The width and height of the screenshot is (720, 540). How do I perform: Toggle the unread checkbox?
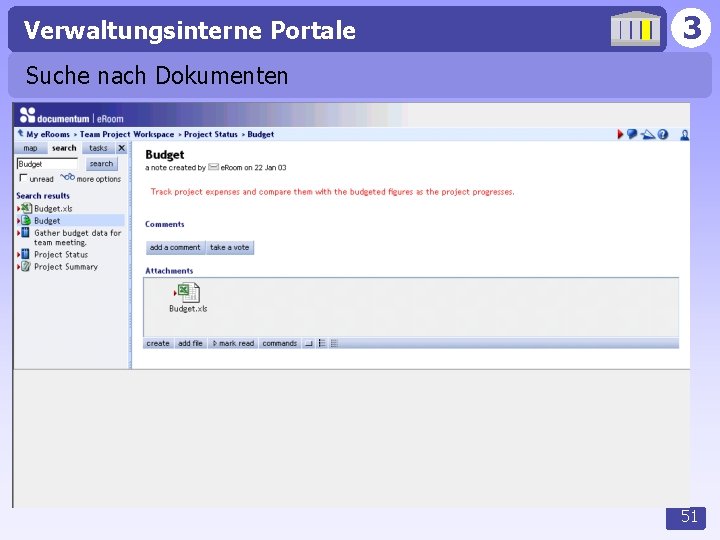23,178
